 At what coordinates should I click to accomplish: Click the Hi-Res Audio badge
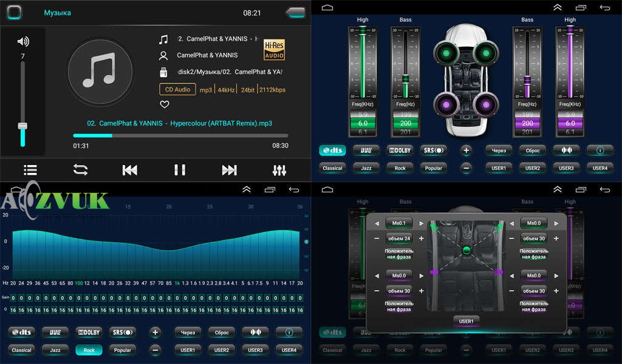pyautogui.click(x=274, y=50)
